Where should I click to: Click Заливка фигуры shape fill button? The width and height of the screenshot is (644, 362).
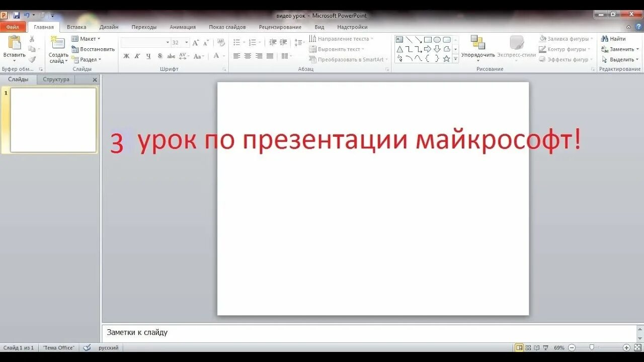tap(566, 39)
